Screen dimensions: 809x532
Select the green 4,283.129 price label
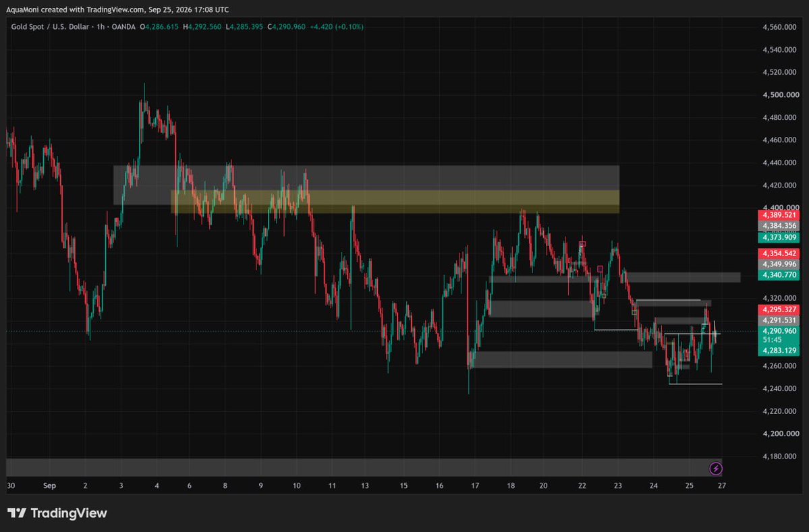(779, 351)
